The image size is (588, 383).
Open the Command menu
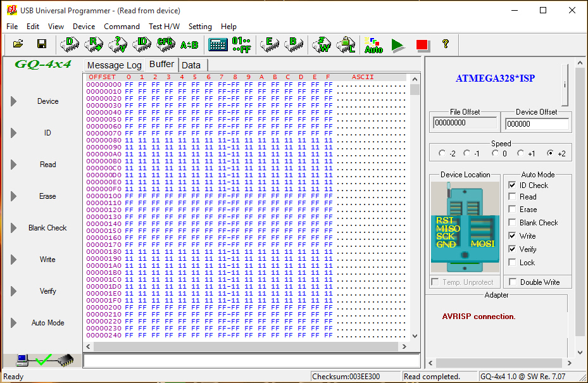tap(122, 27)
